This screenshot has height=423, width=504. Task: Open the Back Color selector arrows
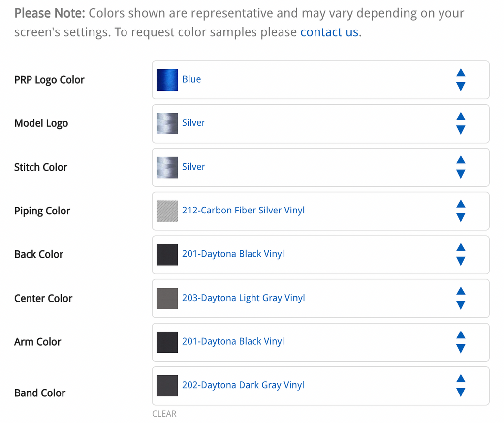[461, 254]
